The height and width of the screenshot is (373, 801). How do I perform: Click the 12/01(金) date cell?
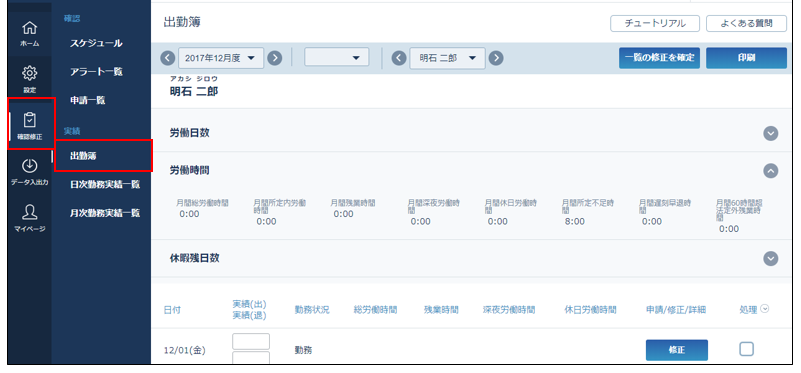185,351
